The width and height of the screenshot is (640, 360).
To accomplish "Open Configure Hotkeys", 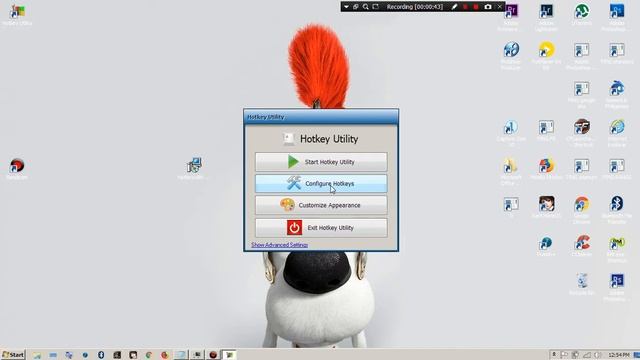I will coord(321,184).
